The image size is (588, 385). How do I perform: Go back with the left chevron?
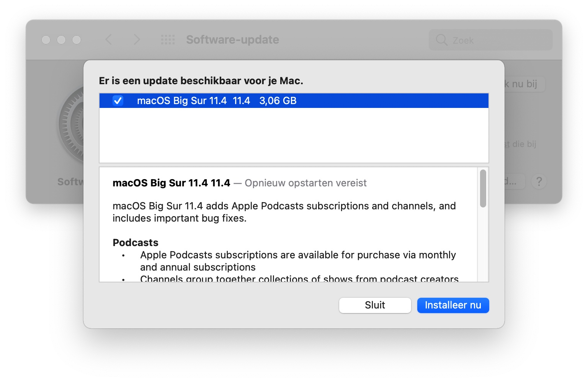pyautogui.click(x=109, y=39)
